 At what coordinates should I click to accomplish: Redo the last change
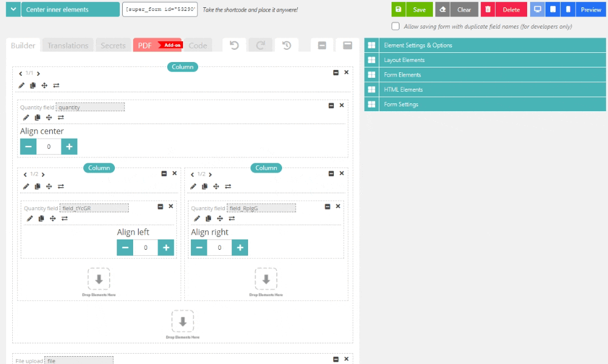[x=261, y=46]
